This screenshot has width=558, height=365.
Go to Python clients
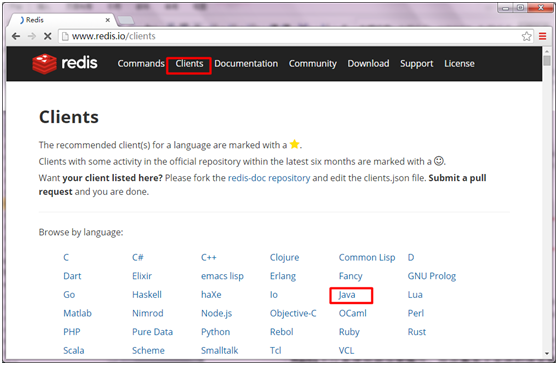215,332
